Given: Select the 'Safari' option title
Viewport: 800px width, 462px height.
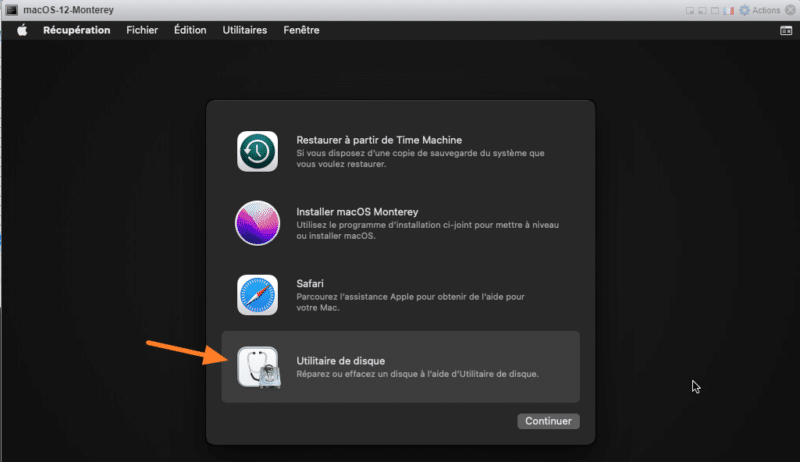Looking at the screenshot, I should (310, 284).
